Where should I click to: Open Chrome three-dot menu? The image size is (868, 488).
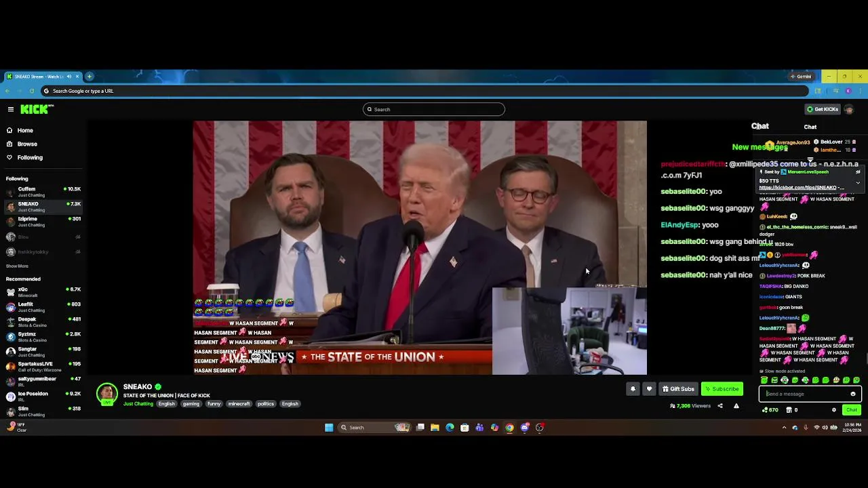pos(860,91)
